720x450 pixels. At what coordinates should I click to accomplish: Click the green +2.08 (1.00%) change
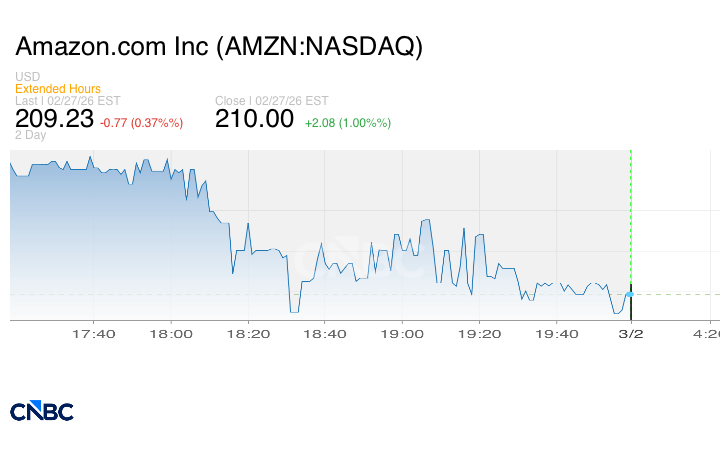[347, 122]
